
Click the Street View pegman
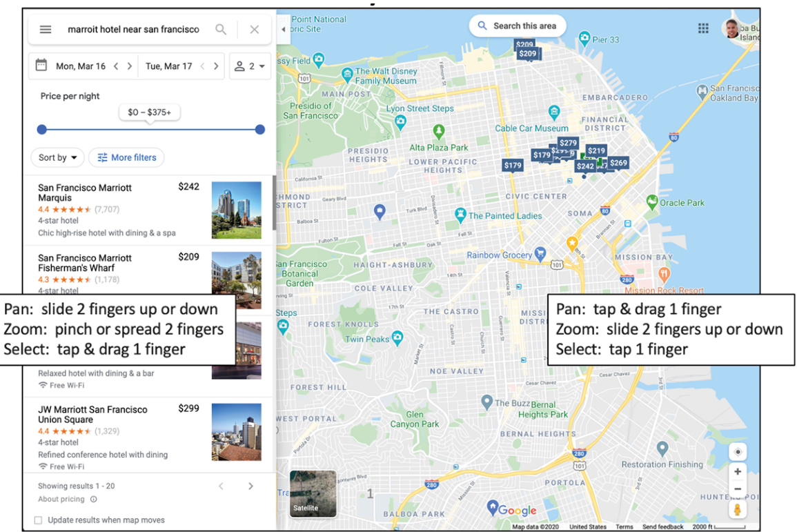tap(738, 509)
